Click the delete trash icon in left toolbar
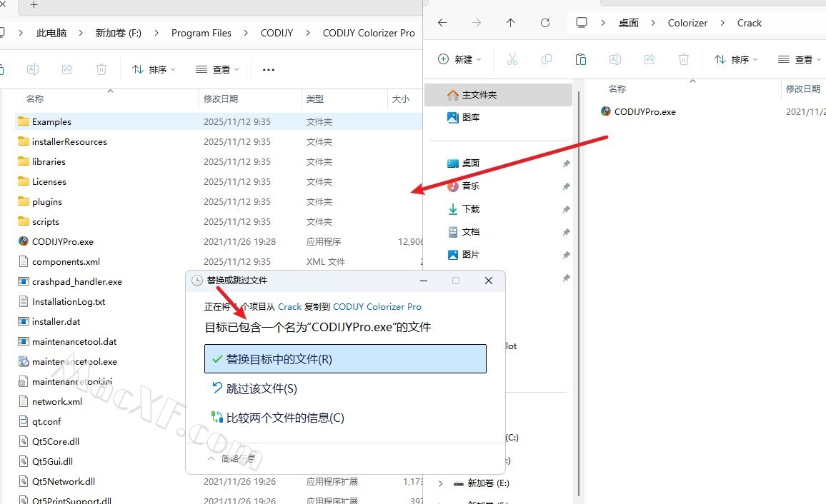The height and width of the screenshot is (504, 826). coord(101,69)
